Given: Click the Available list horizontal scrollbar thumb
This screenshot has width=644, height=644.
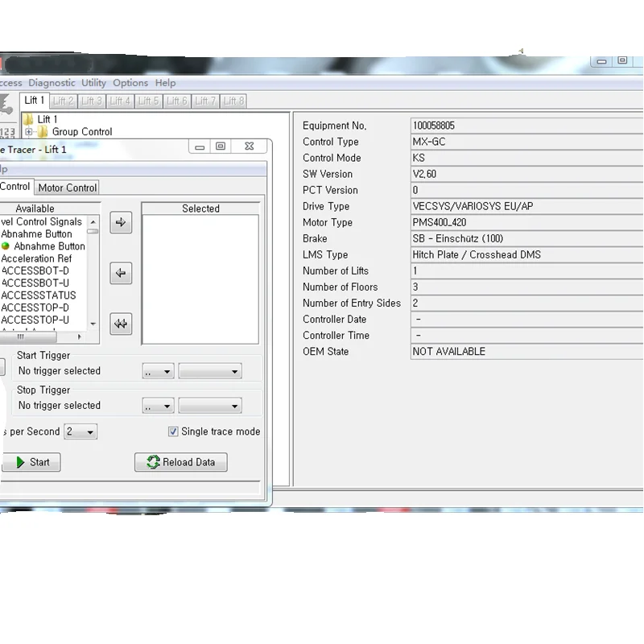Looking at the screenshot, I should [27, 336].
